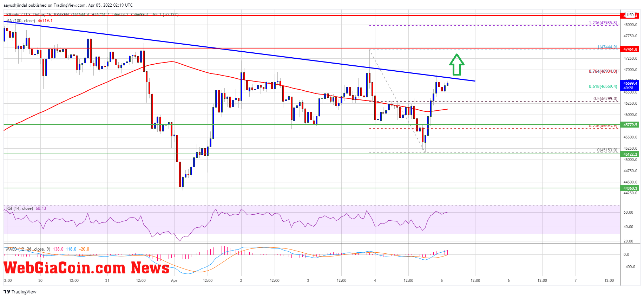This screenshot has height=298, width=644.
Task: Click the 31 date on the time axis
Action: pyautogui.click(x=107, y=280)
